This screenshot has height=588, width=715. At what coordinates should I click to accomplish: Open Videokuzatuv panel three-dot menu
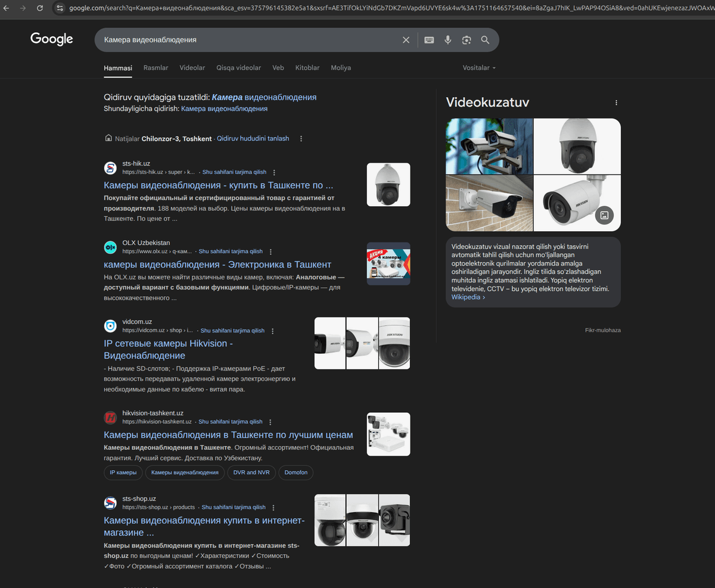click(616, 103)
